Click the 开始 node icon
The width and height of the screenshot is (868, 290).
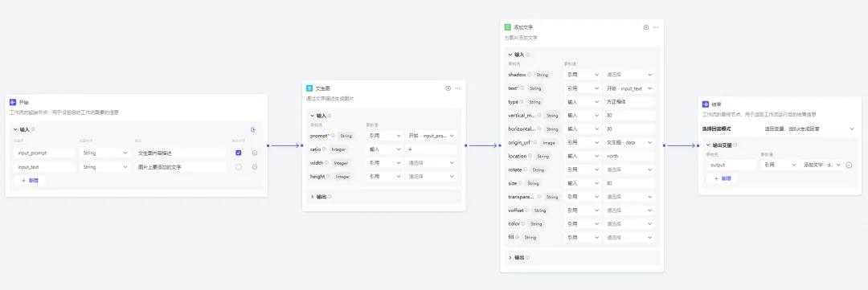(x=13, y=102)
